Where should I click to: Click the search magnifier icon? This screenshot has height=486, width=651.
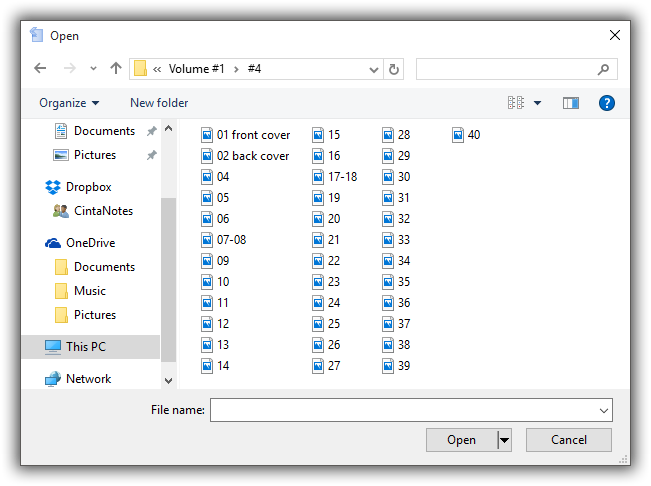tap(603, 69)
